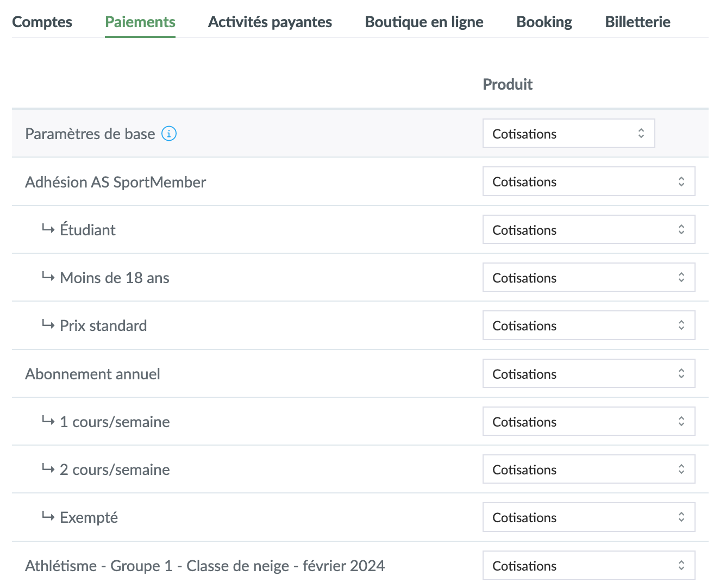Expand the Abonnement annuel product dropdown
This screenshot has width=726, height=588.
[589, 374]
